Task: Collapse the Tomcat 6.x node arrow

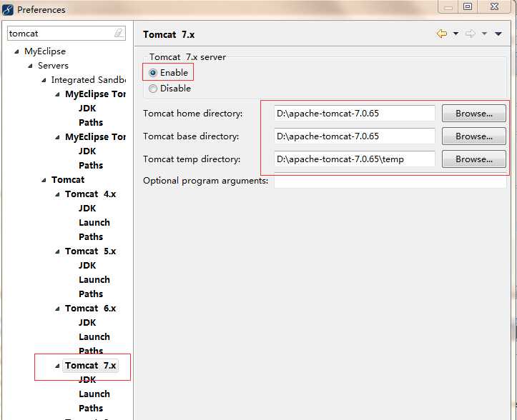Action: click(57, 309)
